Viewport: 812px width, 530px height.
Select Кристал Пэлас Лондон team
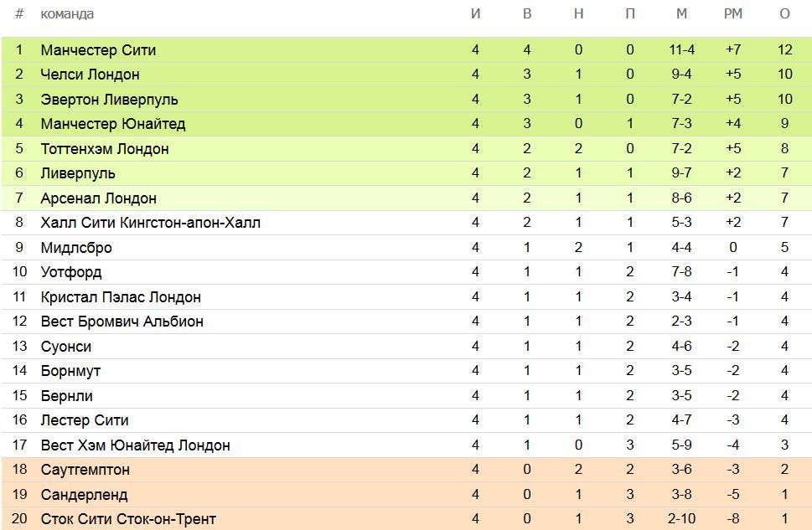point(121,297)
